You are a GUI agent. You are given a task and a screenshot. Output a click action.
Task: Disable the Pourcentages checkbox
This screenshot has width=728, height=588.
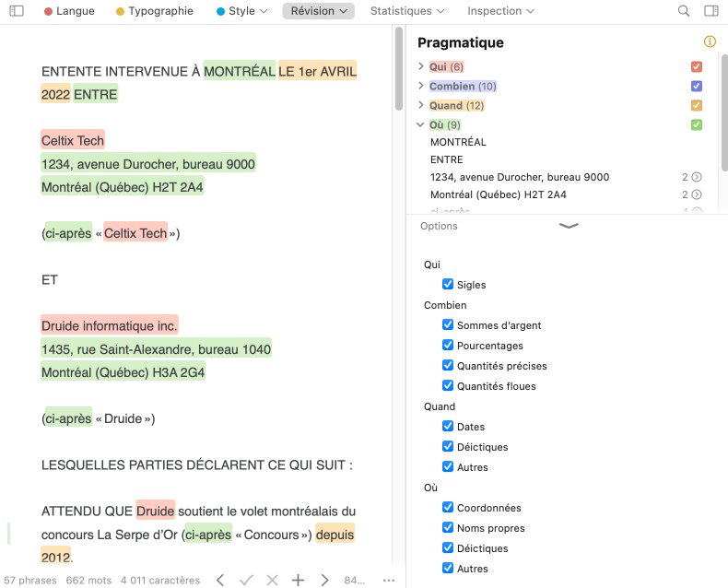(x=448, y=346)
